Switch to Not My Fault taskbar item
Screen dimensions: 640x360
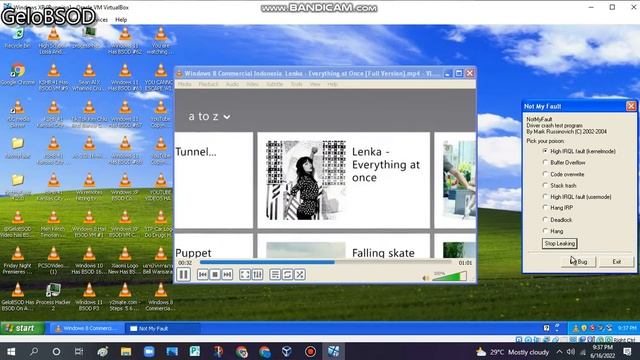coord(162,328)
